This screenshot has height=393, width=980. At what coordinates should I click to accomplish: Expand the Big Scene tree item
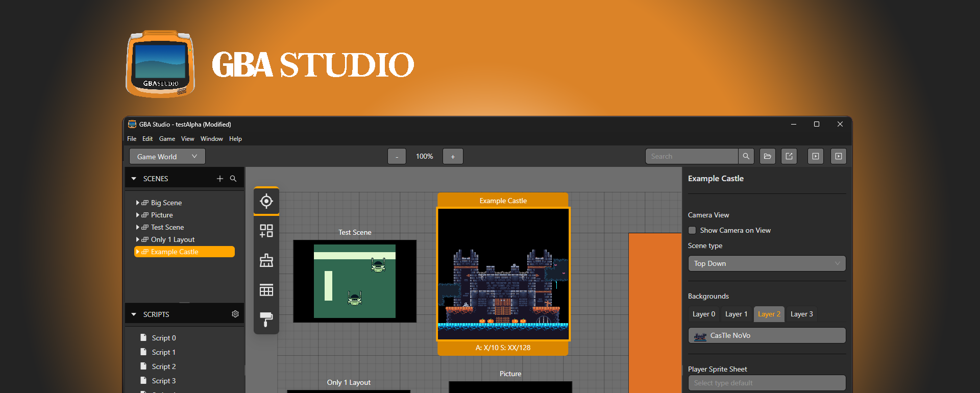138,203
